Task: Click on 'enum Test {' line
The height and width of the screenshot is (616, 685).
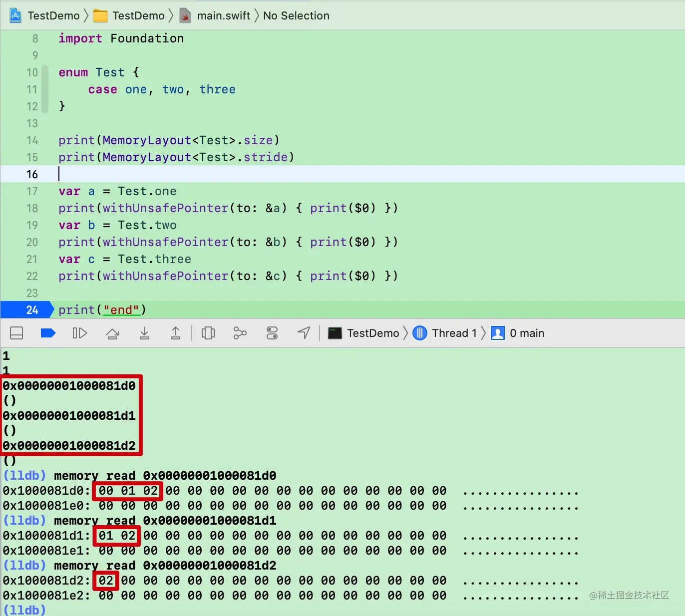Action: click(99, 72)
